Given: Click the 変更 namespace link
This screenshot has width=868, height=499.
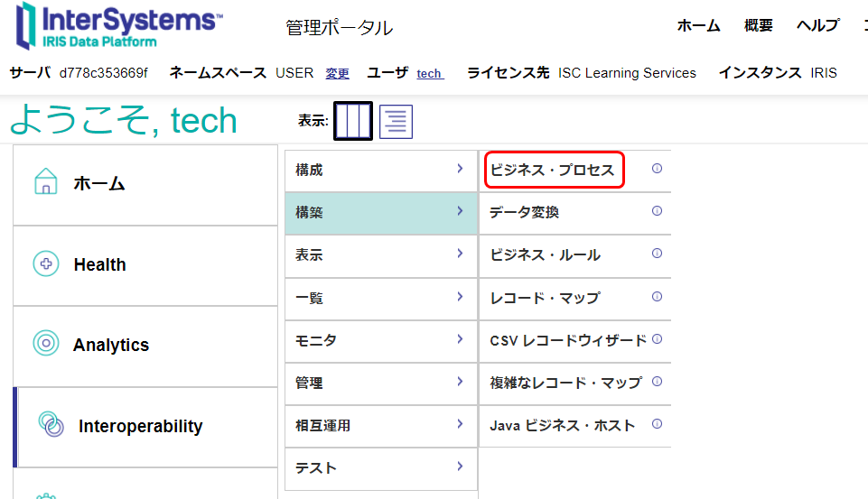Looking at the screenshot, I should (337, 74).
